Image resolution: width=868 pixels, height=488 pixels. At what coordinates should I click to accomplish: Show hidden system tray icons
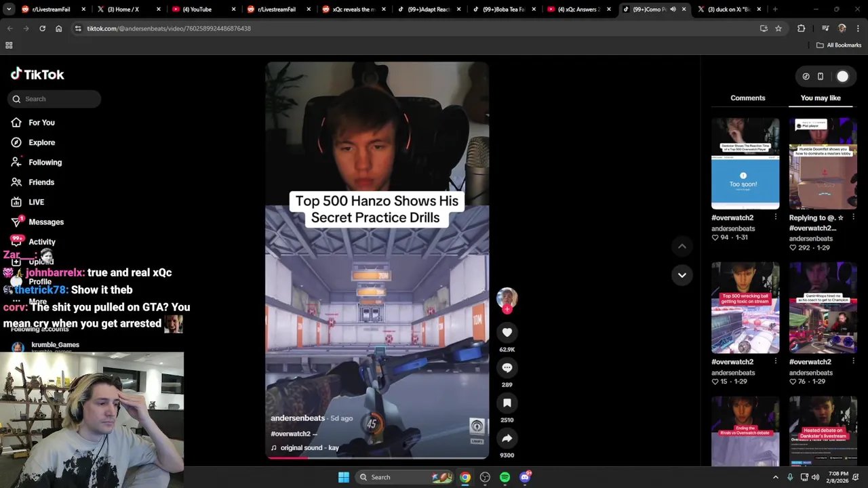776,477
